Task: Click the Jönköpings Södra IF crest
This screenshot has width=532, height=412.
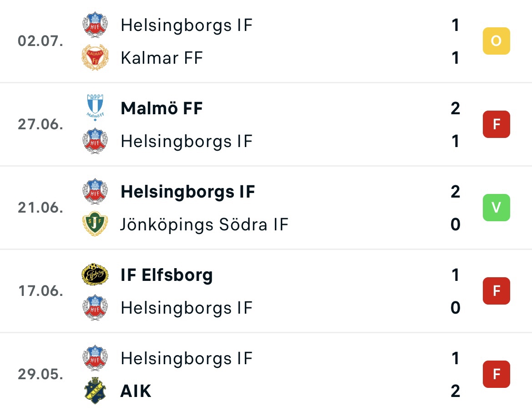Action: (95, 224)
